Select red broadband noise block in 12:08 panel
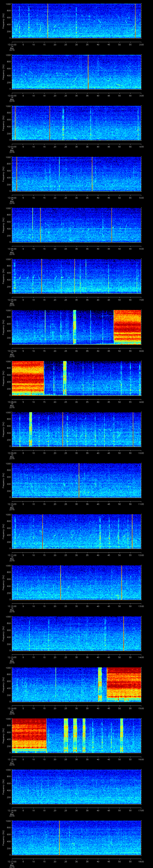 tap(28, 378)
